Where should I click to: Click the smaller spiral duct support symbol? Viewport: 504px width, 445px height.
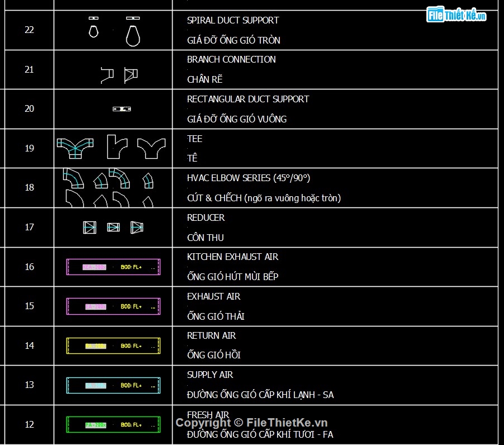[93, 29]
